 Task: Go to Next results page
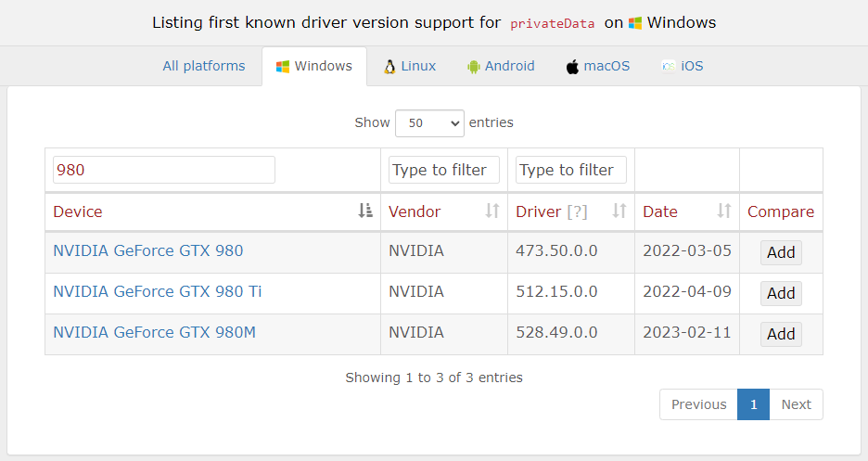click(796, 404)
